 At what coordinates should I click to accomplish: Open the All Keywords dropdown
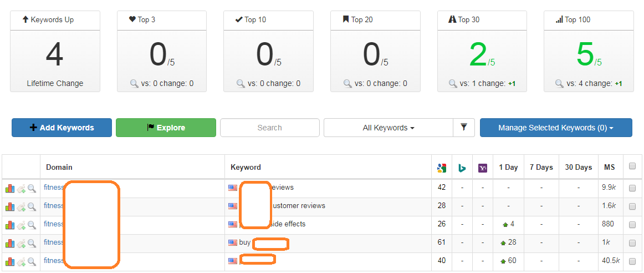point(388,128)
